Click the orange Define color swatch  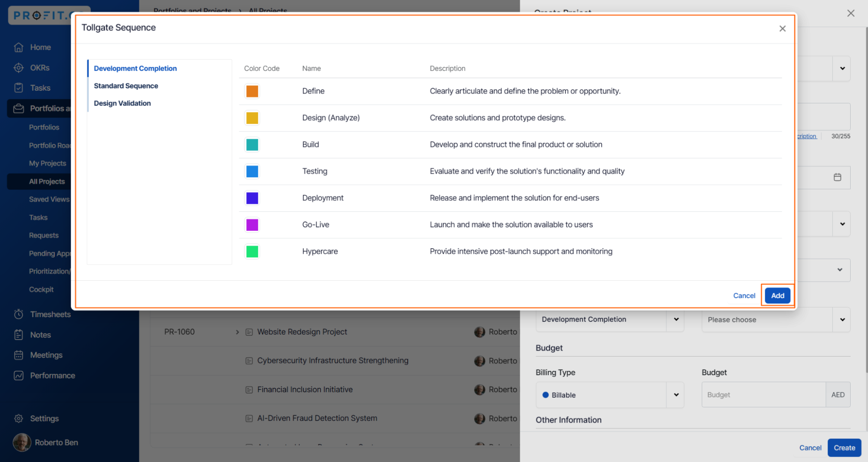tap(252, 91)
